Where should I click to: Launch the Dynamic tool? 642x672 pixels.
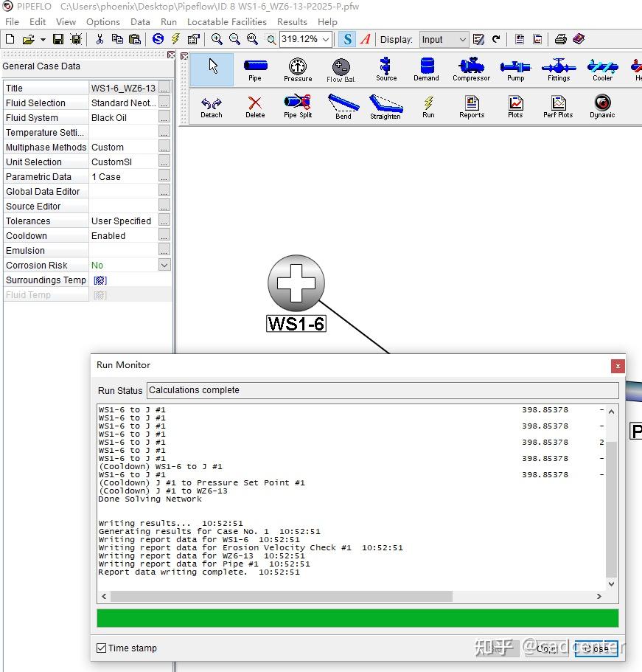602,105
